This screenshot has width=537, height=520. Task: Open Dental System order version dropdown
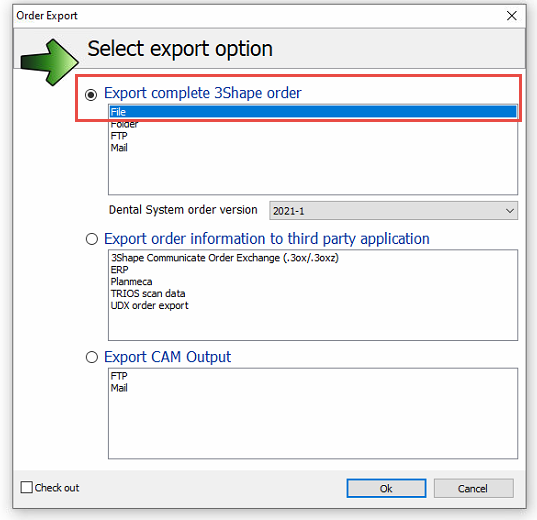393,211
